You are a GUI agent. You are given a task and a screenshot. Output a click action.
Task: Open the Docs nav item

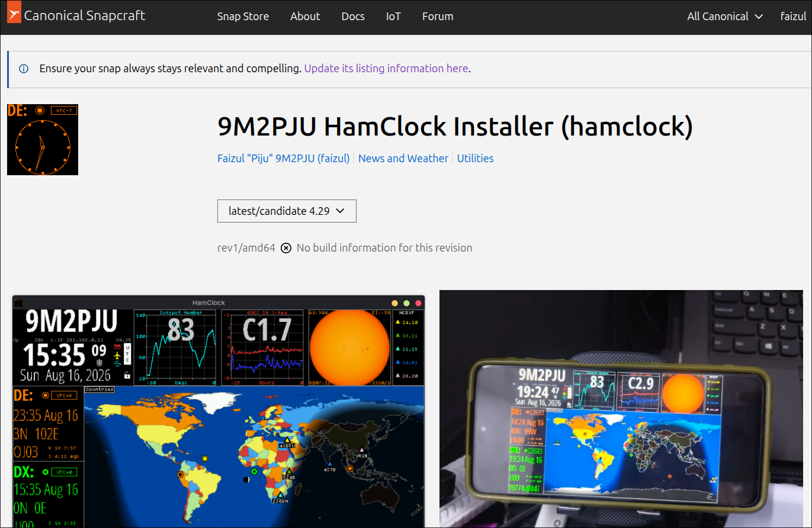coord(353,17)
